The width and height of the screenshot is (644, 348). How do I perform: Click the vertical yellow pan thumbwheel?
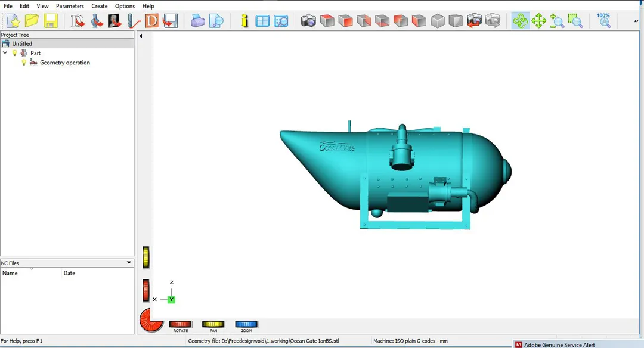click(146, 257)
